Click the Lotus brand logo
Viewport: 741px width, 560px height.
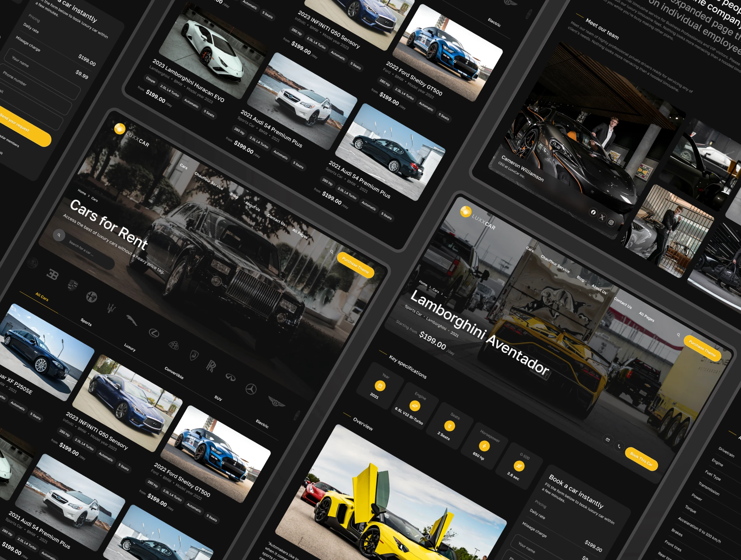(x=32, y=263)
